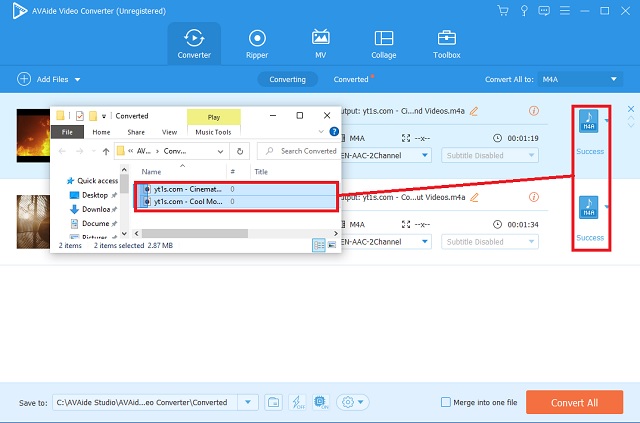Click the second video thumbnail
Screen dimensions: 640x423
(33, 222)
